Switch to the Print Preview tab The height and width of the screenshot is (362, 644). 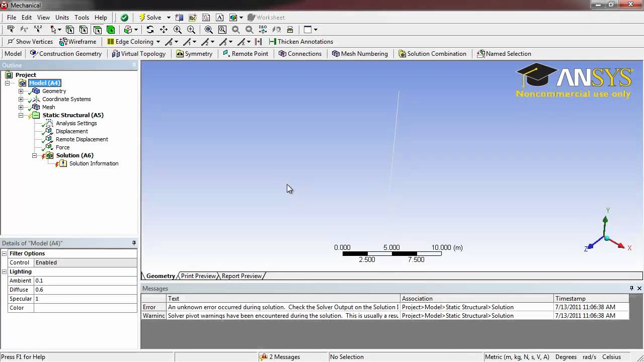point(198,276)
